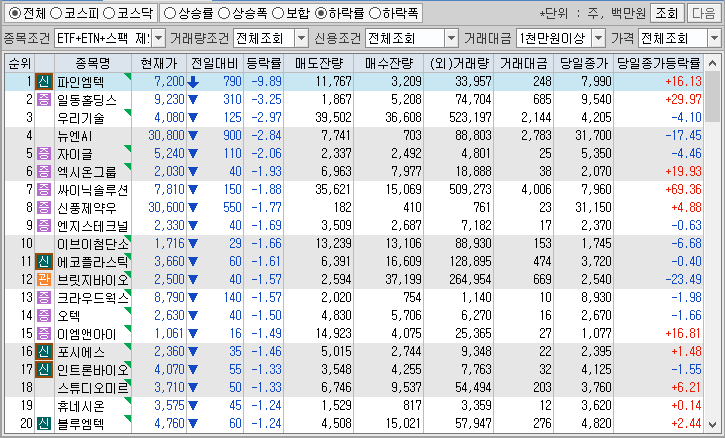
Task: Select stock name 스튜디오미르
Action: tap(92, 388)
